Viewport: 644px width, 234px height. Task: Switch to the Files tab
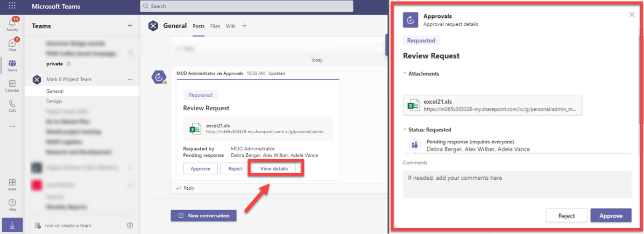point(215,26)
